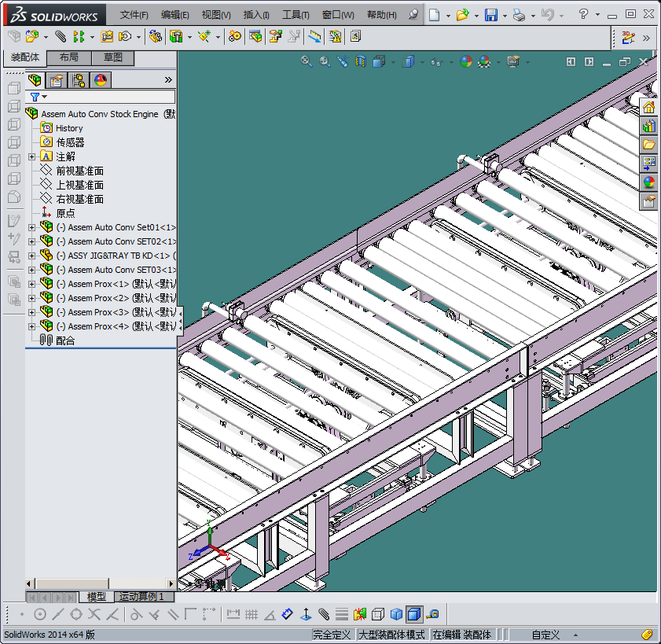The height and width of the screenshot is (644, 661).
Task: Switch to the PropertyManager tab icon
Action: tap(57, 80)
